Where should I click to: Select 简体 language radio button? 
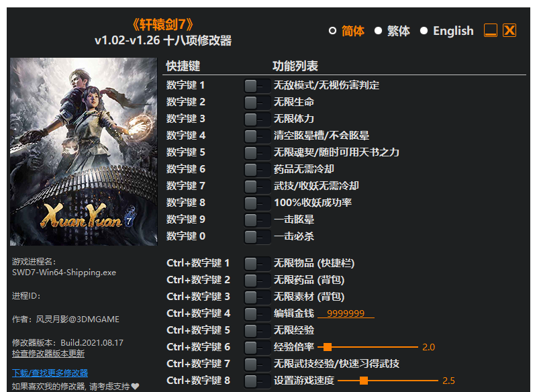332,31
